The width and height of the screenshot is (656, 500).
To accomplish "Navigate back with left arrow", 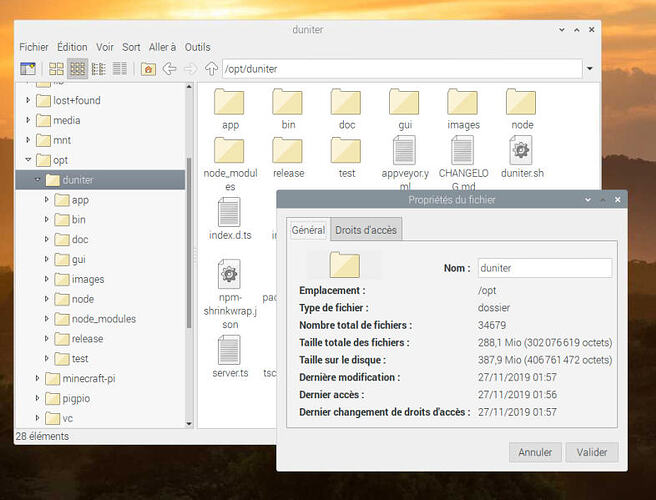I will pyautogui.click(x=169, y=69).
